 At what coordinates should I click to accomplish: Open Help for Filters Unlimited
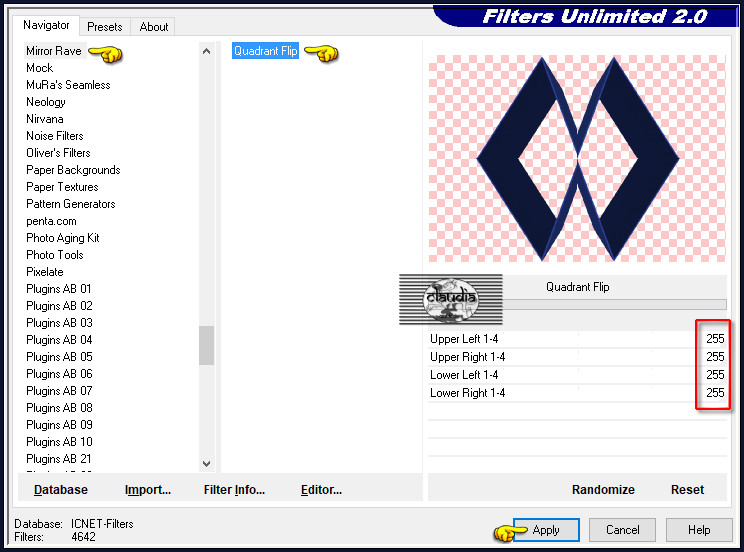(x=699, y=530)
